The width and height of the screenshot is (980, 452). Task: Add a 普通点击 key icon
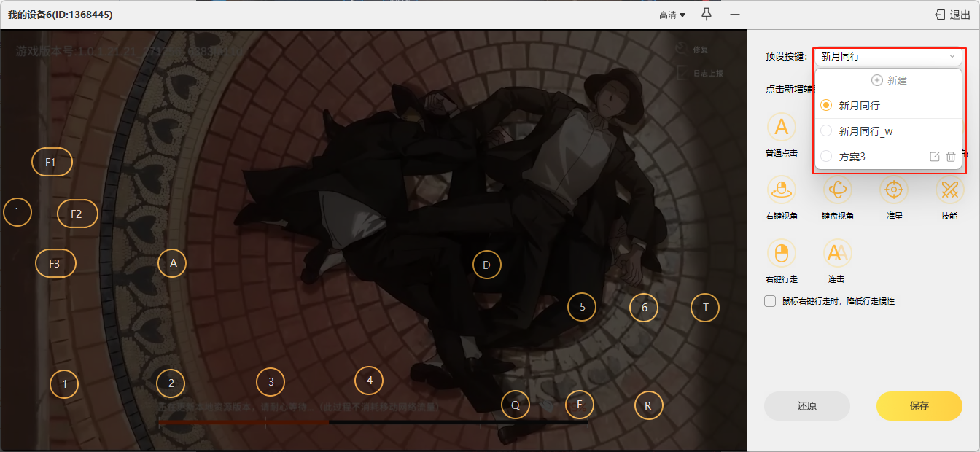[x=781, y=126]
